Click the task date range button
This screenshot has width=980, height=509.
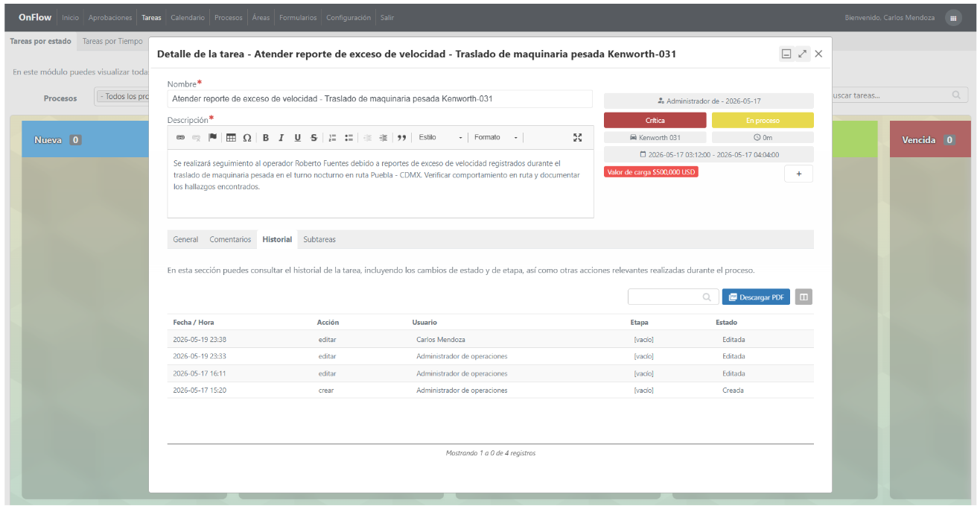(x=709, y=154)
